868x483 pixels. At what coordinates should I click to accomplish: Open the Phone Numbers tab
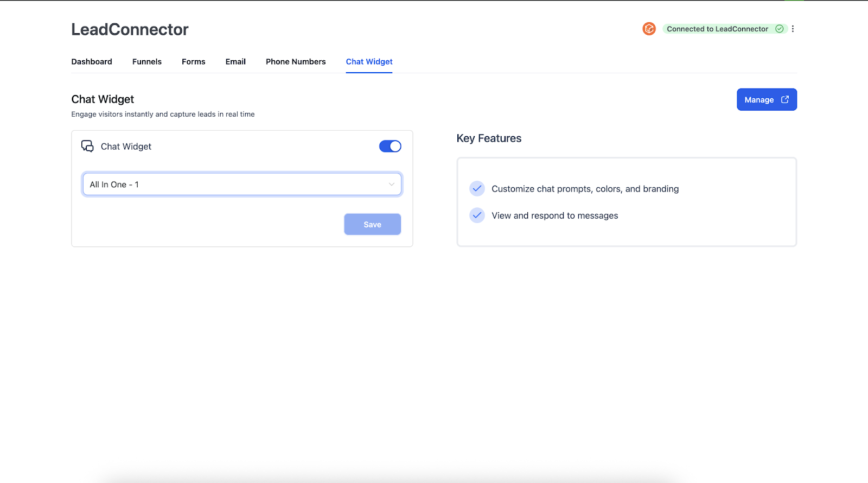click(296, 62)
